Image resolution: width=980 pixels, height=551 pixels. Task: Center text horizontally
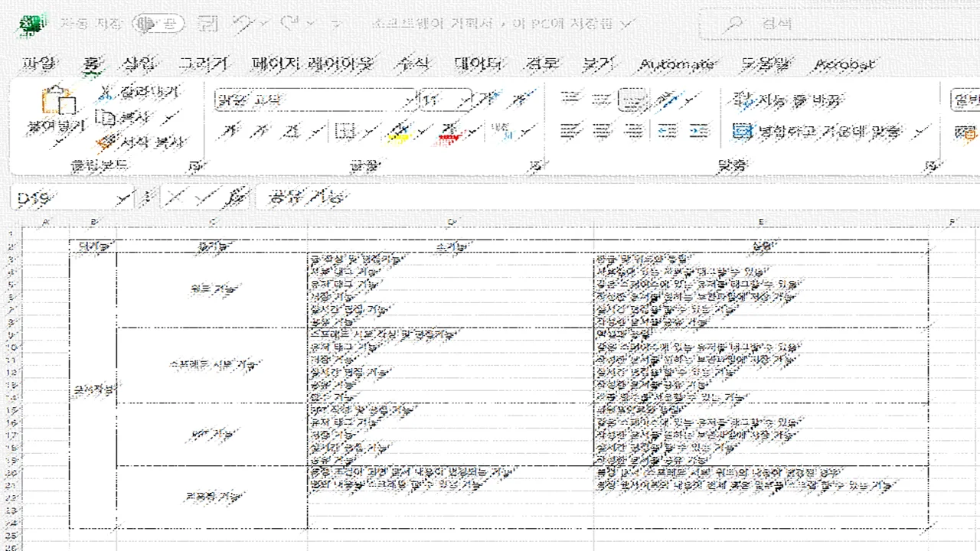[x=602, y=131]
